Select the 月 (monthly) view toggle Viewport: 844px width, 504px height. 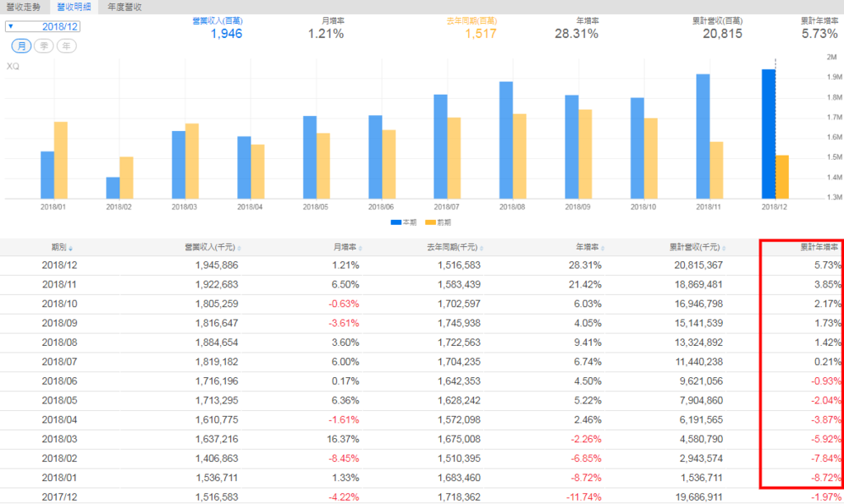[21, 46]
